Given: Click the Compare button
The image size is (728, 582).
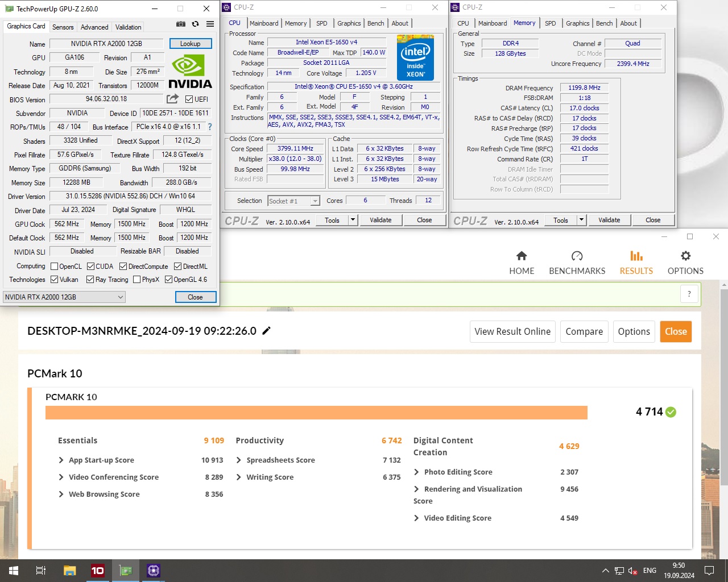Looking at the screenshot, I should pos(584,331).
